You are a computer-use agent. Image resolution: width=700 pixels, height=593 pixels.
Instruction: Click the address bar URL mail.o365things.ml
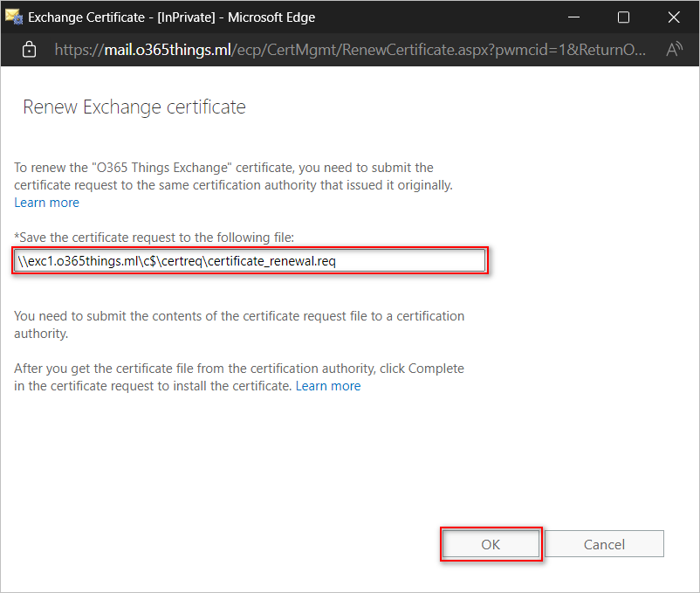[350, 50]
